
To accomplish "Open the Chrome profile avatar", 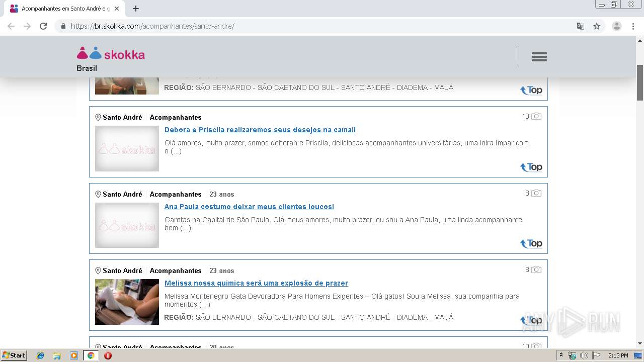I will click(x=617, y=26).
